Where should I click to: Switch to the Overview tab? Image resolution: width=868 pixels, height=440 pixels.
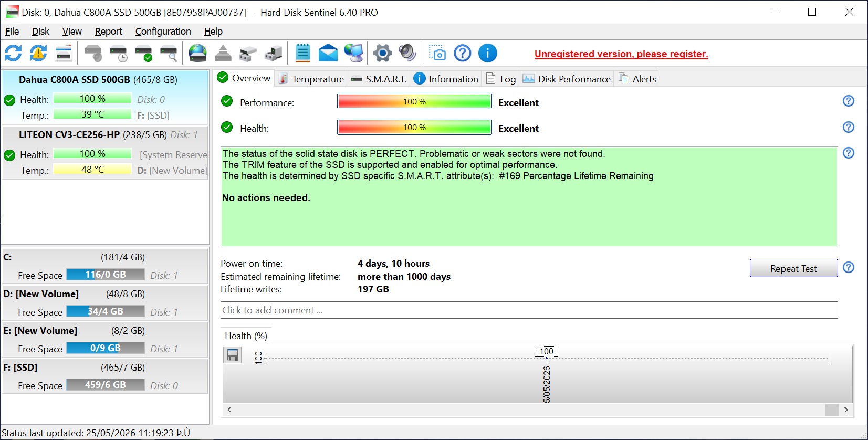pyautogui.click(x=244, y=78)
